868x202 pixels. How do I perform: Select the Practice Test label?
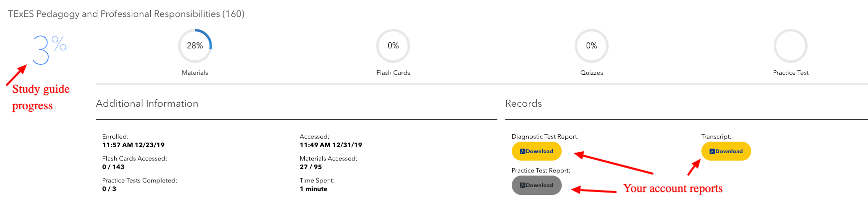791,73
